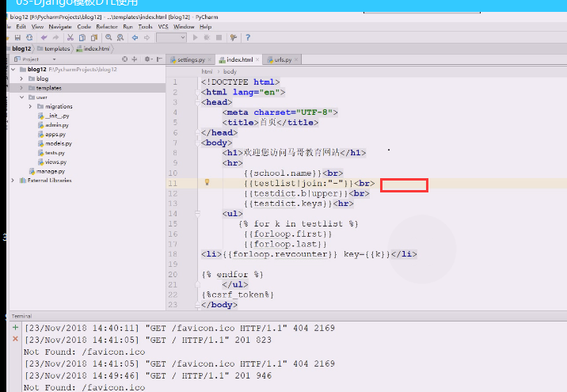Toggle fold marker on the ul line 14
This screenshot has width=567, height=392.
[197, 214]
